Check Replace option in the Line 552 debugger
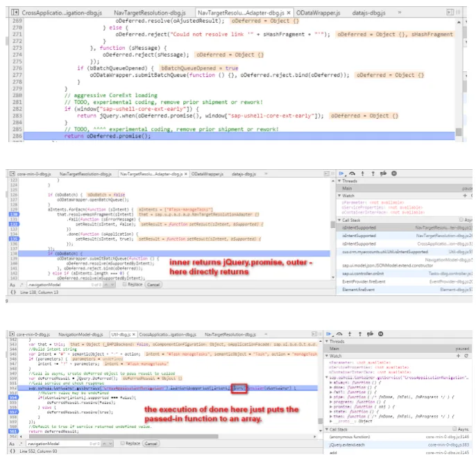 point(123,444)
